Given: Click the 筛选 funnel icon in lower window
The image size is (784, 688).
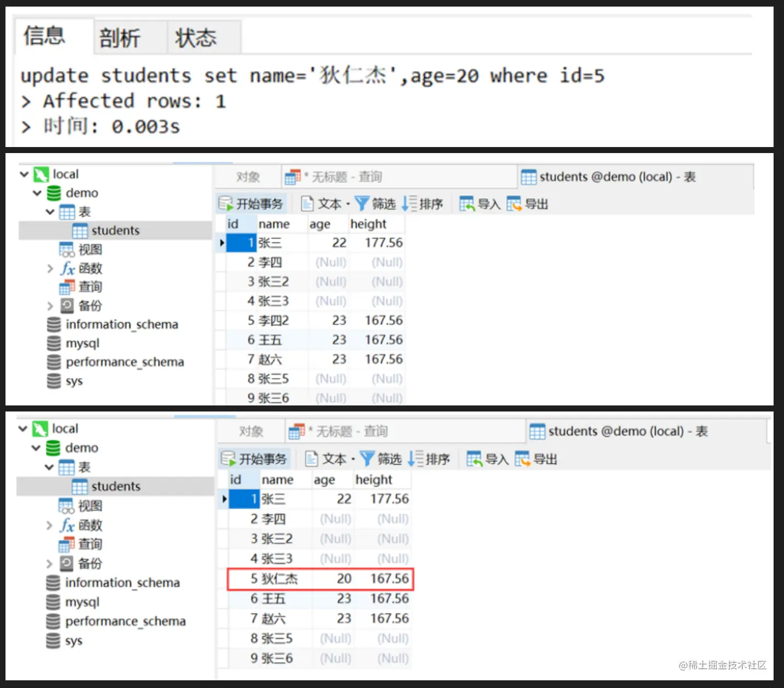Looking at the screenshot, I should pos(367,459).
